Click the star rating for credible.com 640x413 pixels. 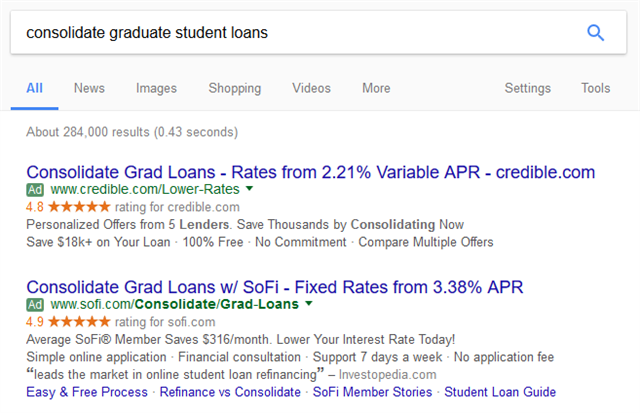point(79,206)
